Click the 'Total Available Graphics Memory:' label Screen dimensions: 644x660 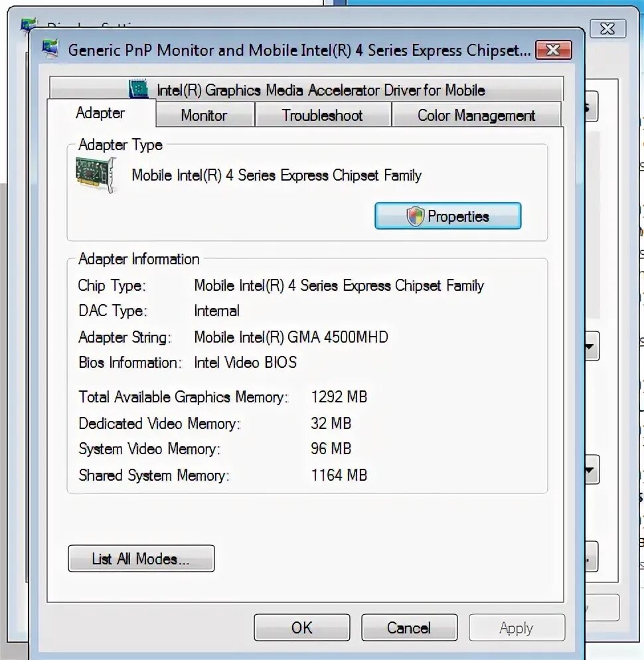point(183,397)
